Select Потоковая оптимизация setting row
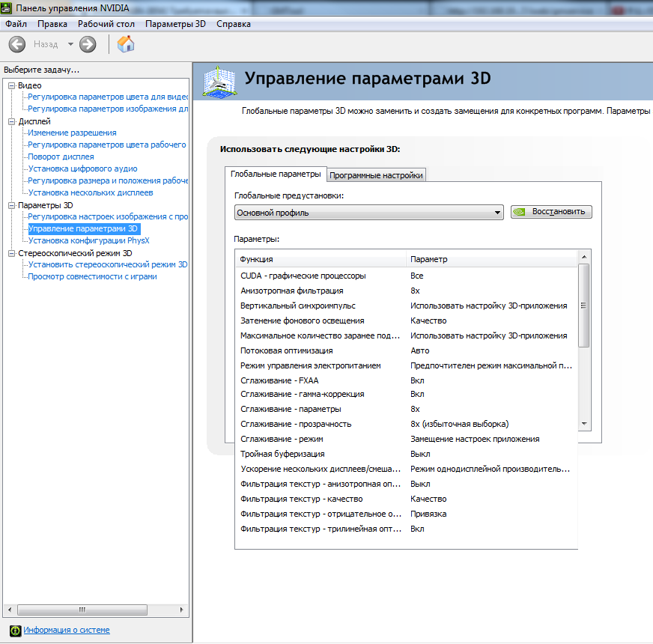 click(x=407, y=350)
